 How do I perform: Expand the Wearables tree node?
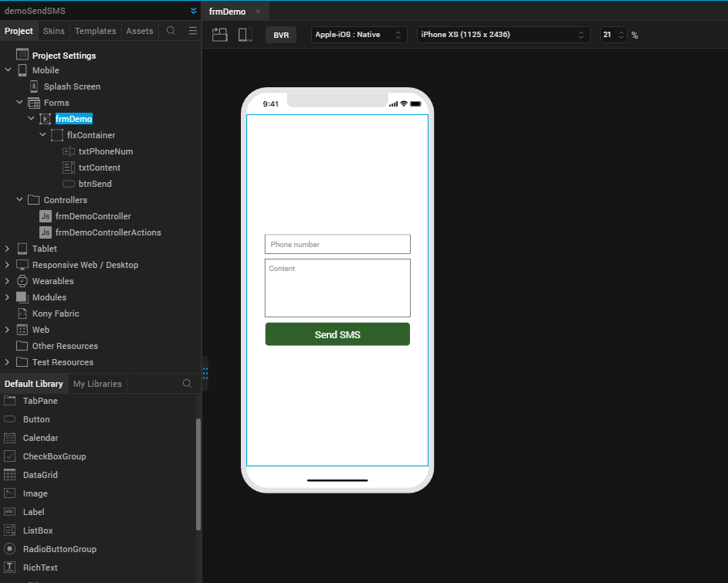7,281
